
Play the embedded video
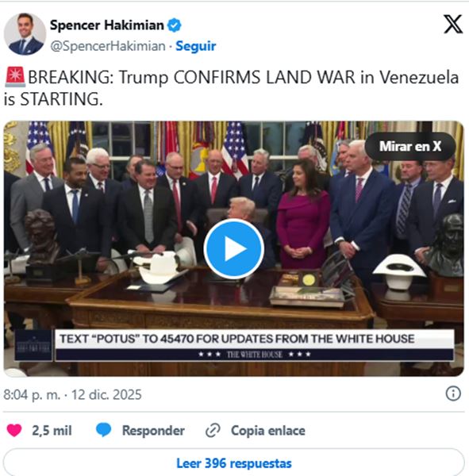(x=233, y=248)
